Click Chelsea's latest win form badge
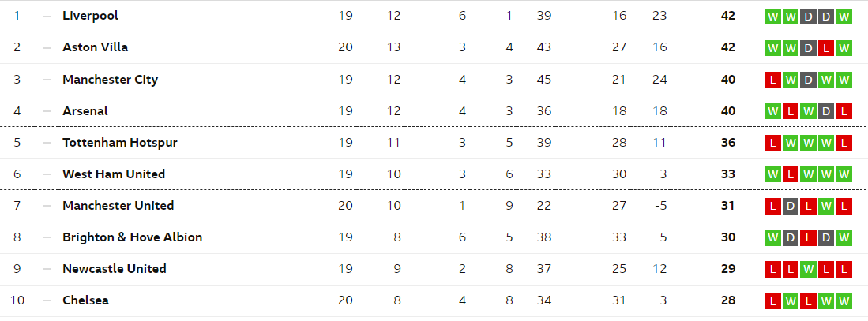 [844, 300]
